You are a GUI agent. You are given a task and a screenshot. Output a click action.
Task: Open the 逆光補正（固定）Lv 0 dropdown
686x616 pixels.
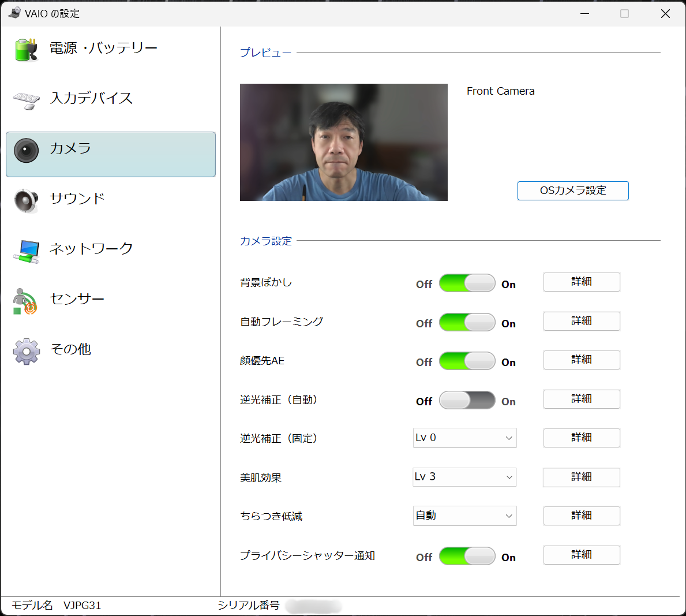tap(464, 438)
